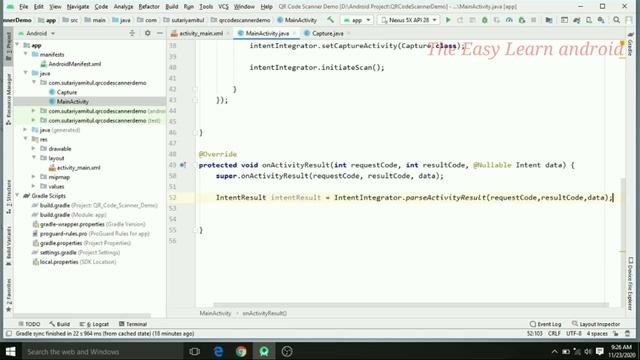Open the Build menu
Image resolution: width=640 pixels, height=360 pixels.
click(172, 7)
